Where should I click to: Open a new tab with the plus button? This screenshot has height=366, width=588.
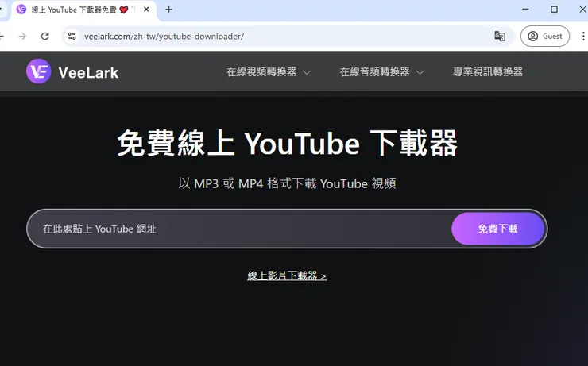coord(168,10)
